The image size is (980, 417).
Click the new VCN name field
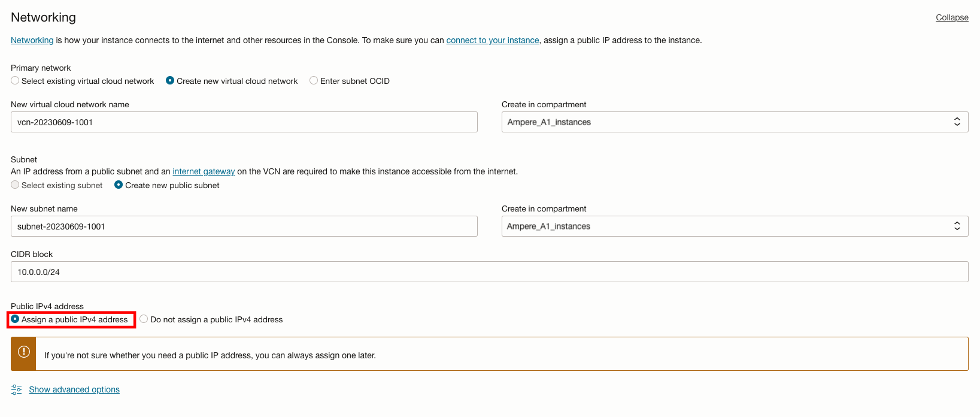[244, 122]
